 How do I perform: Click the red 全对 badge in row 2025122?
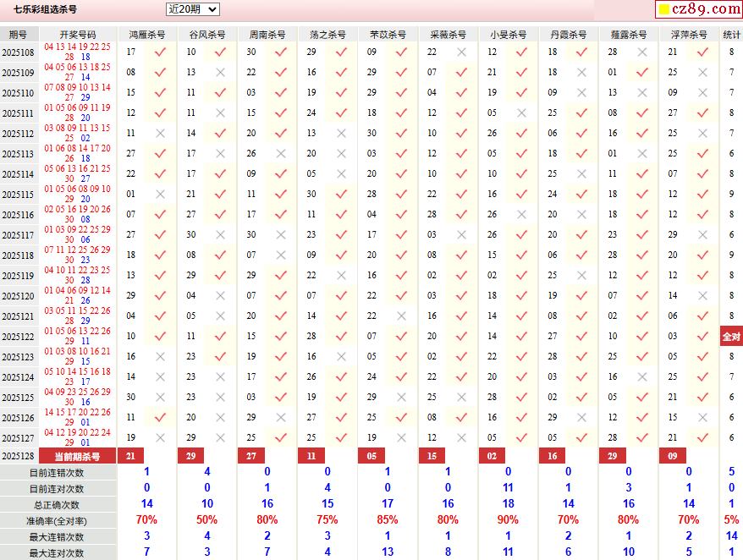[x=731, y=336]
